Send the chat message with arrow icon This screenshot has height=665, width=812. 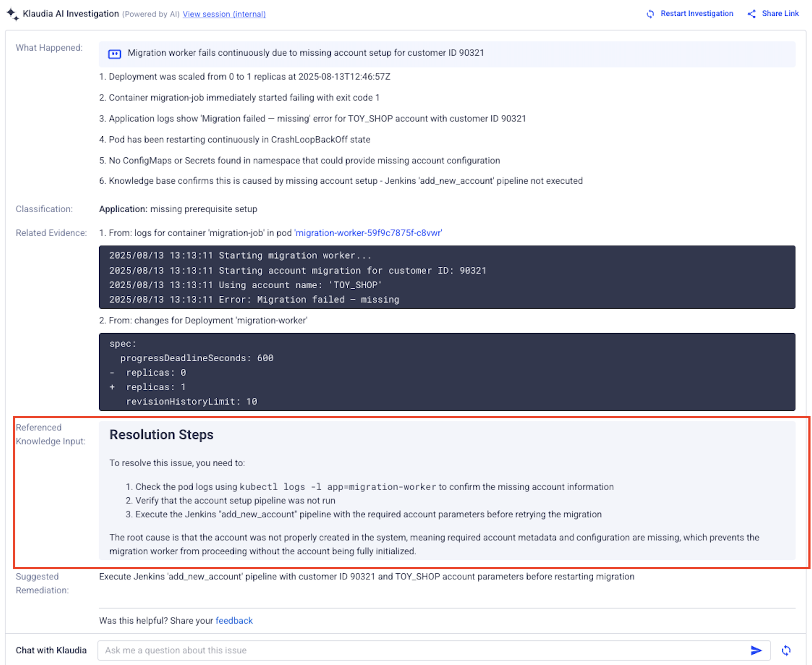tap(756, 650)
